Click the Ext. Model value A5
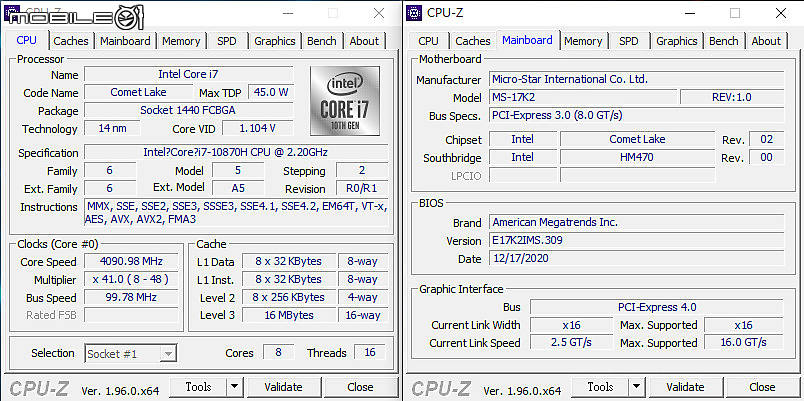The width and height of the screenshot is (804, 401). [238, 188]
